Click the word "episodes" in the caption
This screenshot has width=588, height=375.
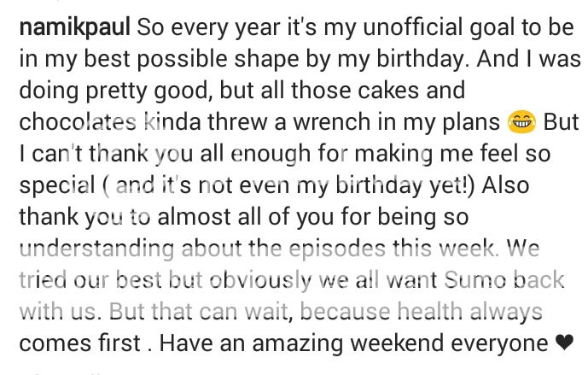(331, 249)
